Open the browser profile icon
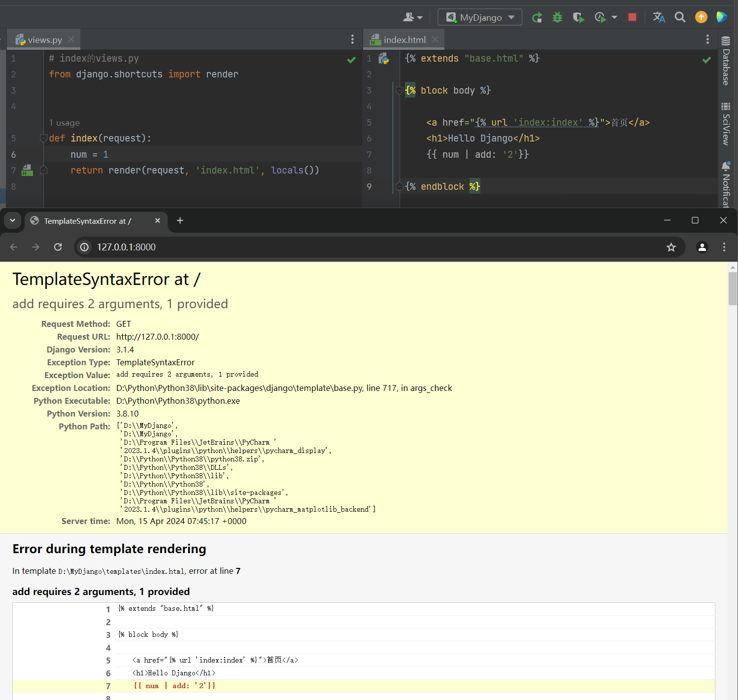 702,247
